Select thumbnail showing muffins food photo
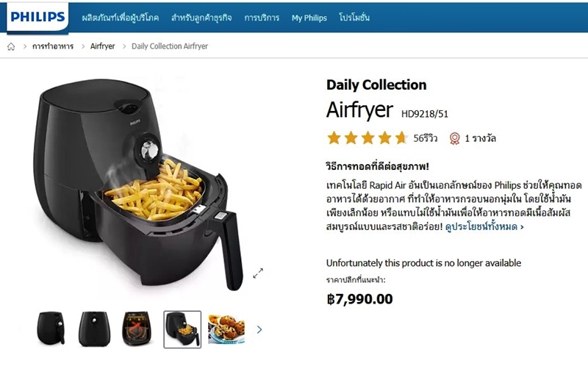 coord(226,329)
